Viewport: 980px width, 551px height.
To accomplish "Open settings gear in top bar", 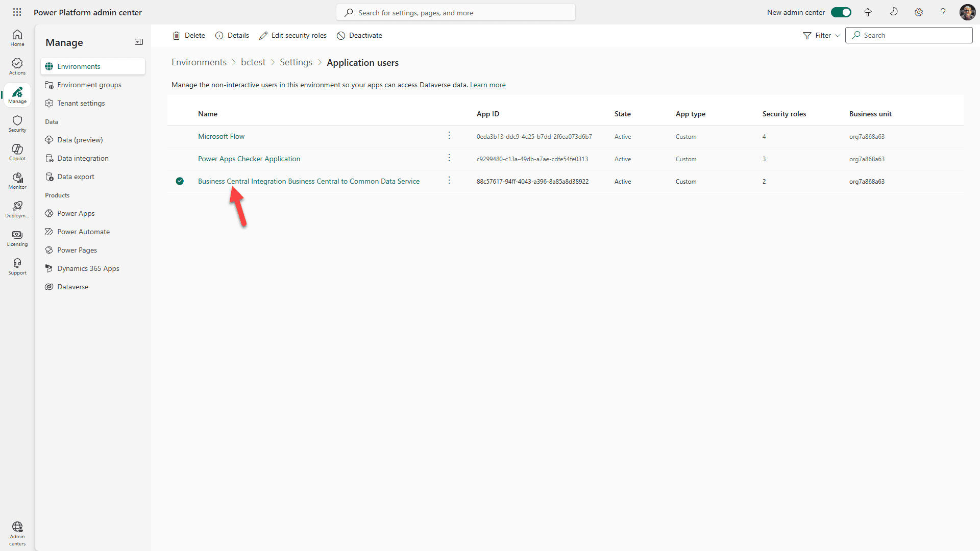I will pos(918,12).
